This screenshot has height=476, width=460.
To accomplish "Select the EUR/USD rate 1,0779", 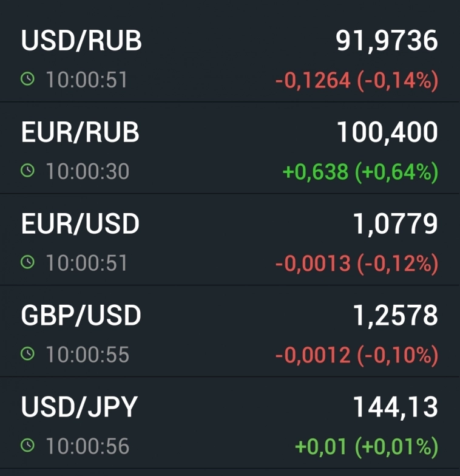I will [x=395, y=223].
